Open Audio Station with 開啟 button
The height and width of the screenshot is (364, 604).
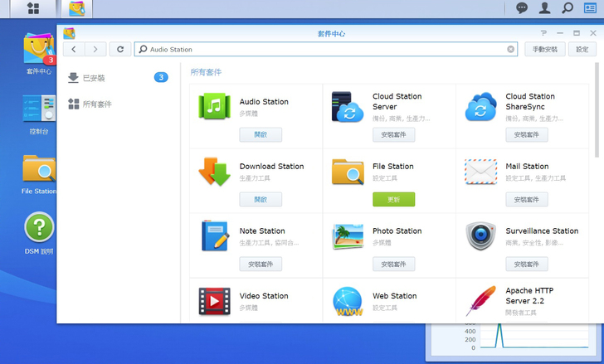click(x=261, y=134)
